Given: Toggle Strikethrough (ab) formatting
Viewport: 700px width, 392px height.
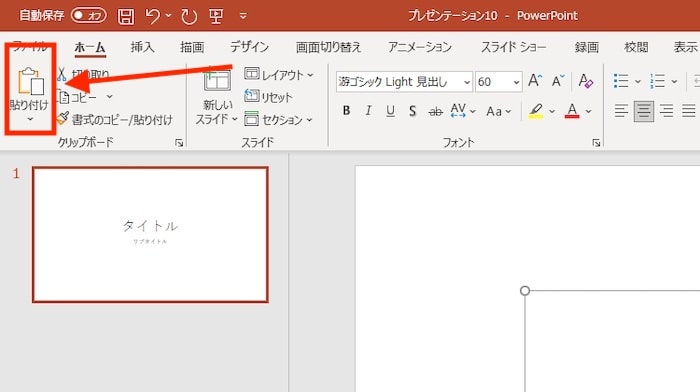Looking at the screenshot, I should point(435,111).
